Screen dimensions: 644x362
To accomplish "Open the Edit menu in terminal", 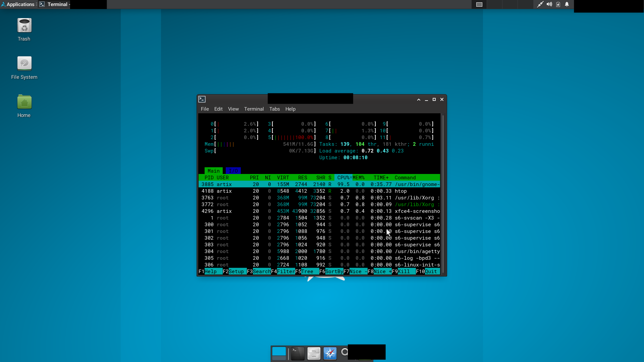I will (x=218, y=109).
